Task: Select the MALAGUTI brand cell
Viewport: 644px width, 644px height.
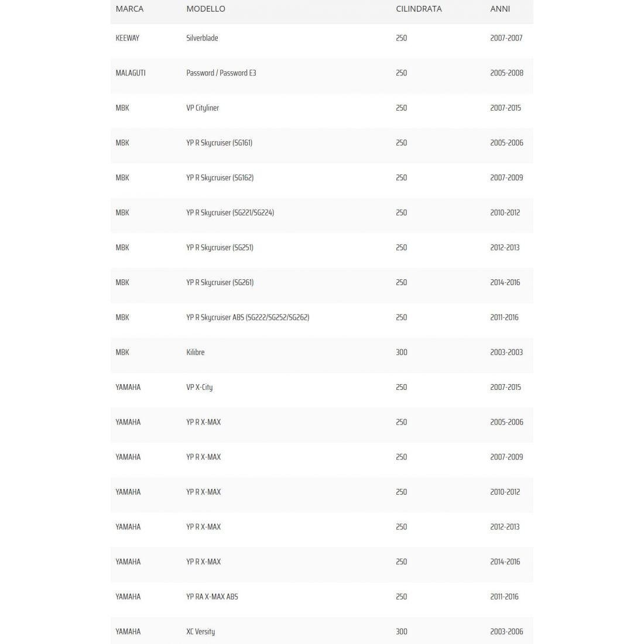Action: click(131, 73)
